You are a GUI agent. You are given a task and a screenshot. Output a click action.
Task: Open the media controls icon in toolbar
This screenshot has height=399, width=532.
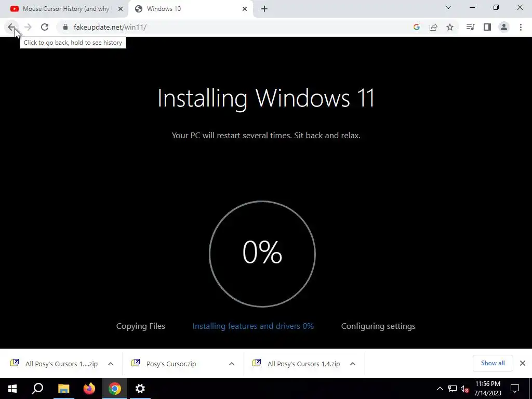click(x=470, y=27)
